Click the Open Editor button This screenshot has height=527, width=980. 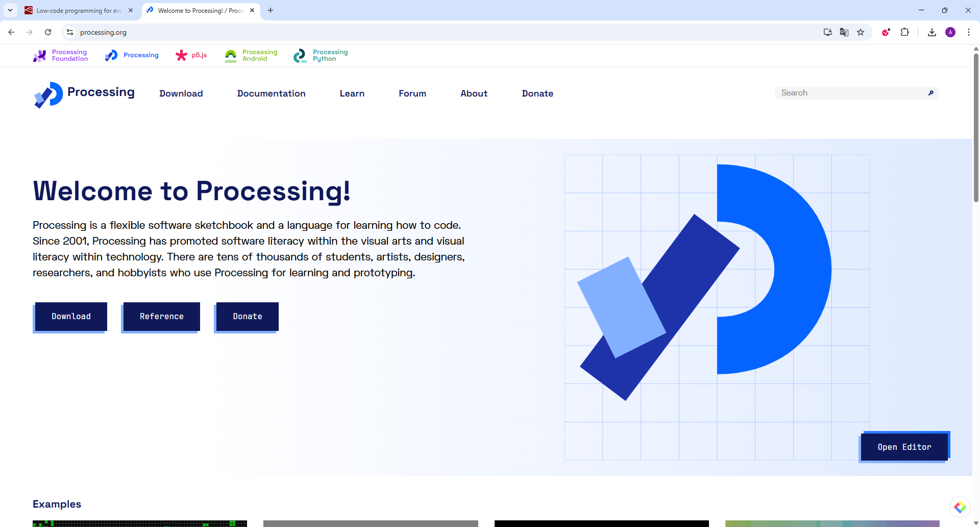904,447
